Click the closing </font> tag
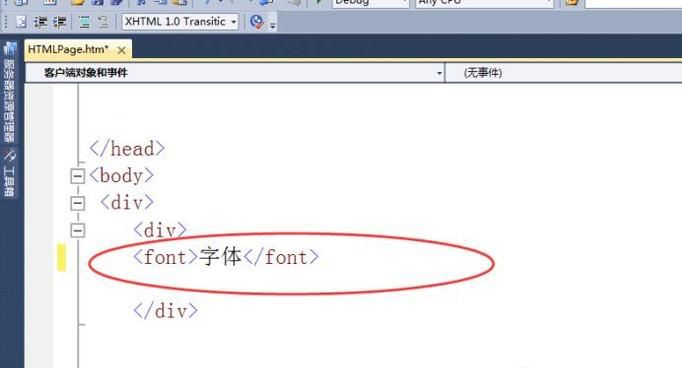 point(281,257)
